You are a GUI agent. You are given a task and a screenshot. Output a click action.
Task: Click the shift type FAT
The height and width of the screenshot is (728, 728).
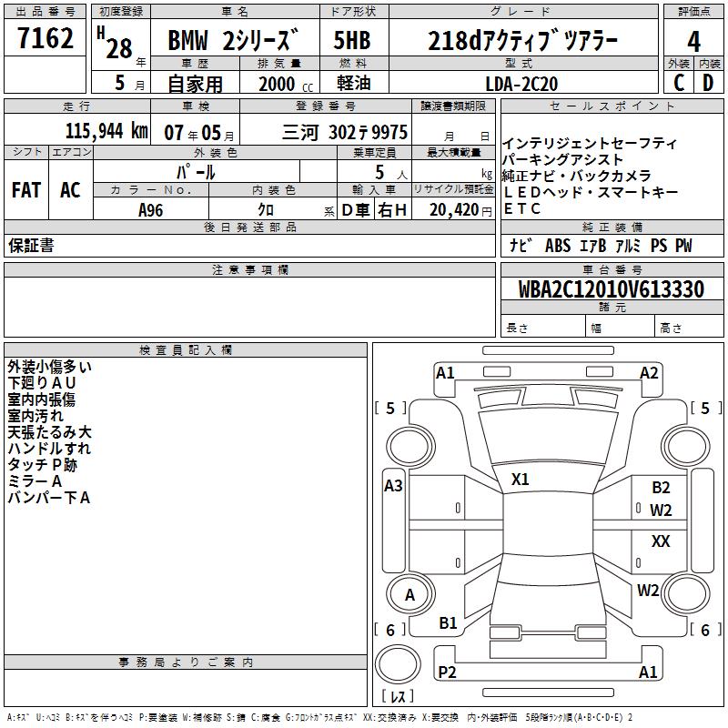click(26, 190)
